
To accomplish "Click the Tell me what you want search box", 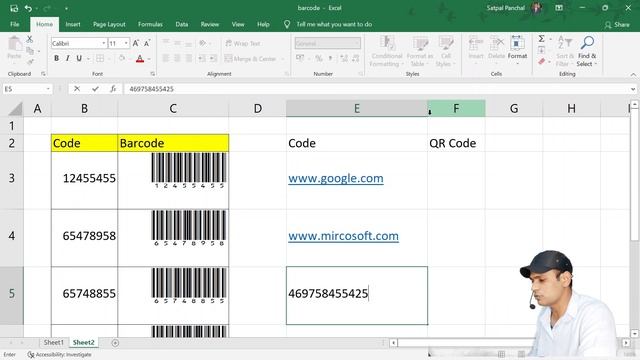I will coord(334,24).
